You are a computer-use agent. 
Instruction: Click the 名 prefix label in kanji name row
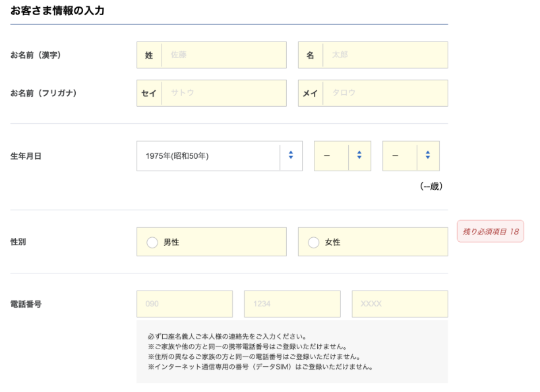pos(310,55)
